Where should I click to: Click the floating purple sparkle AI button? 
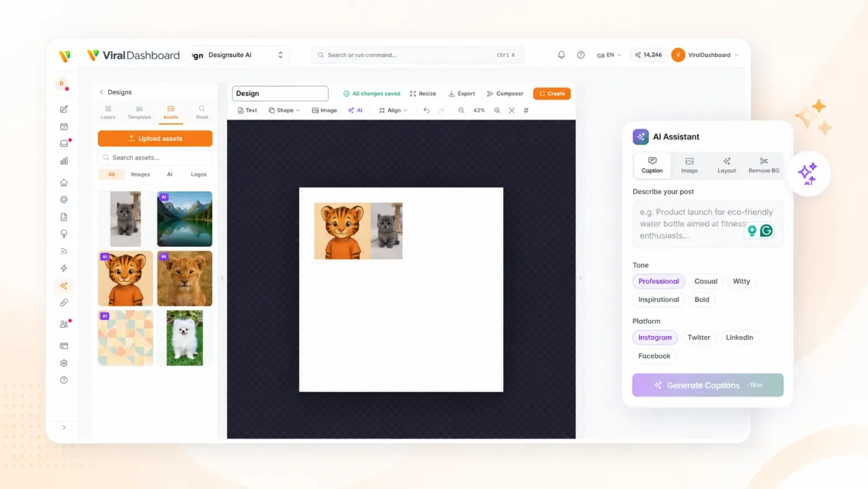point(807,174)
